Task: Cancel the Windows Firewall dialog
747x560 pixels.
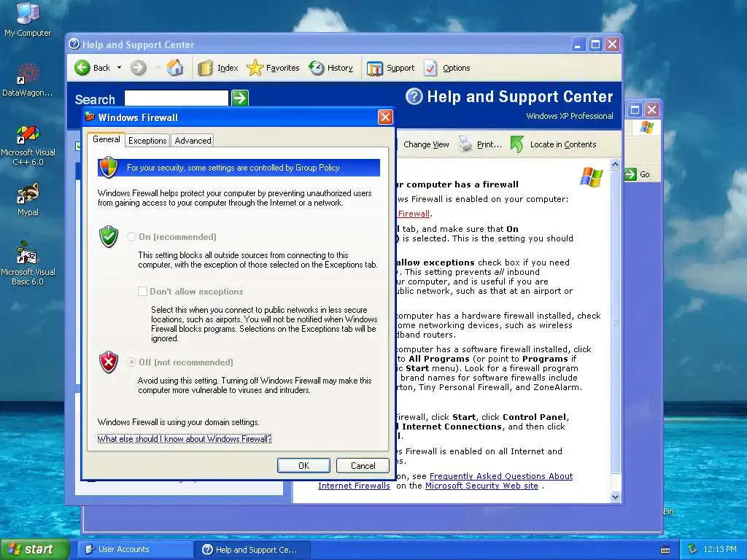Action: click(363, 465)
